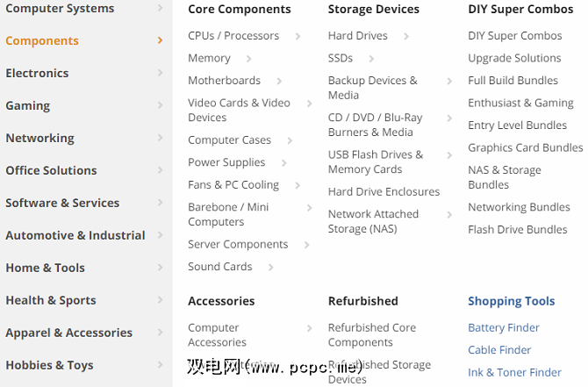Open the Battery Finder link
Screen dimensions: 588x387
[504, 327]
